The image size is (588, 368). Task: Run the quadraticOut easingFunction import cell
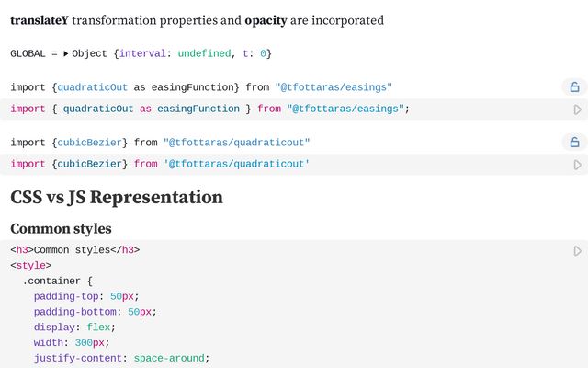(x=578, y=109)
